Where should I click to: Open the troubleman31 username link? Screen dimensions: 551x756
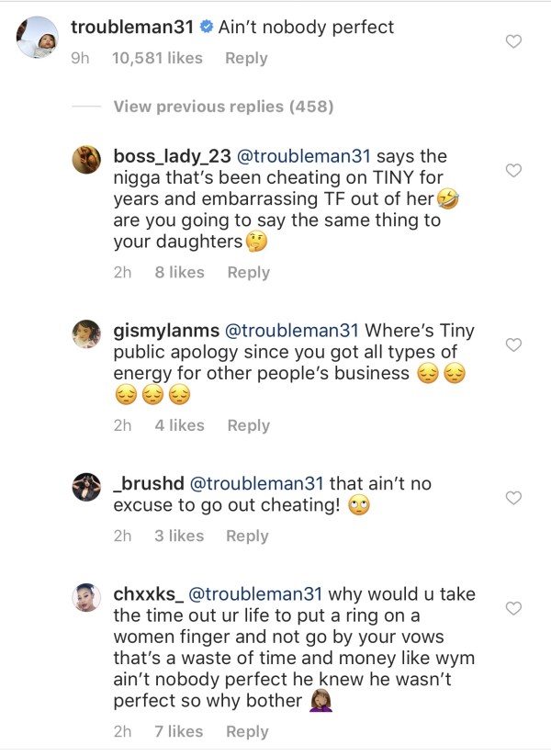tap(132, 28)
